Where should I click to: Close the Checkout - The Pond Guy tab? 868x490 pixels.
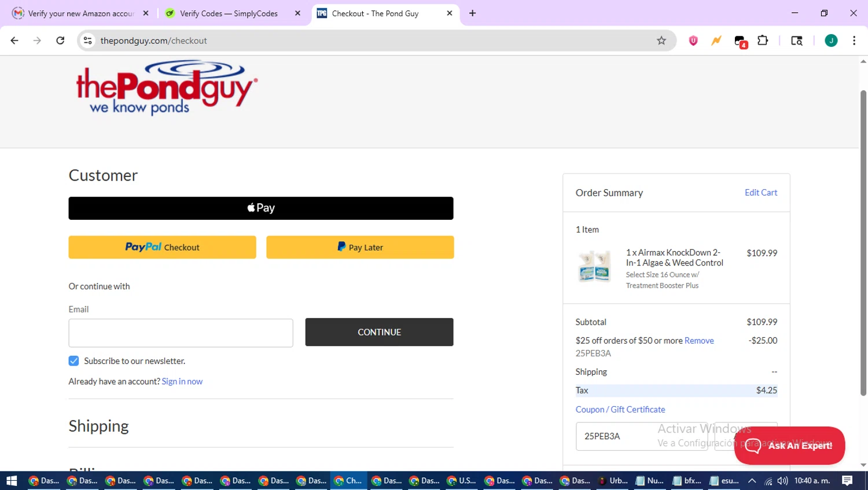(450, 13)
